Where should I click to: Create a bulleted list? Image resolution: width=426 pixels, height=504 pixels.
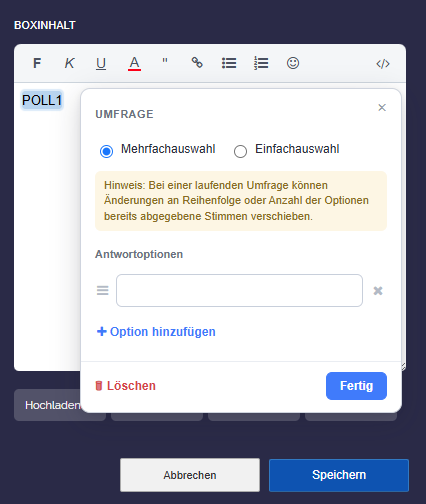pos(229,63)
